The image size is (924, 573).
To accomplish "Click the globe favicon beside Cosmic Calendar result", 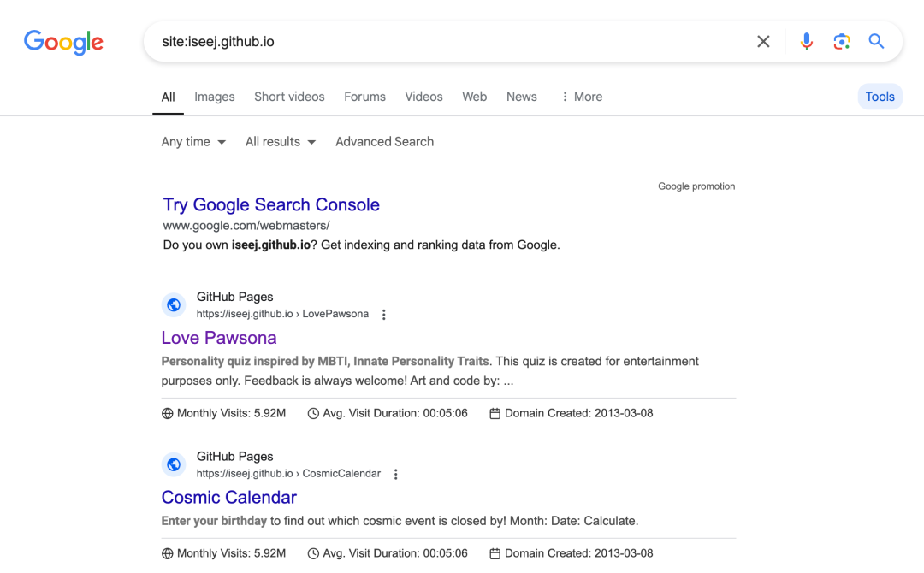I will tap(173, 464).
